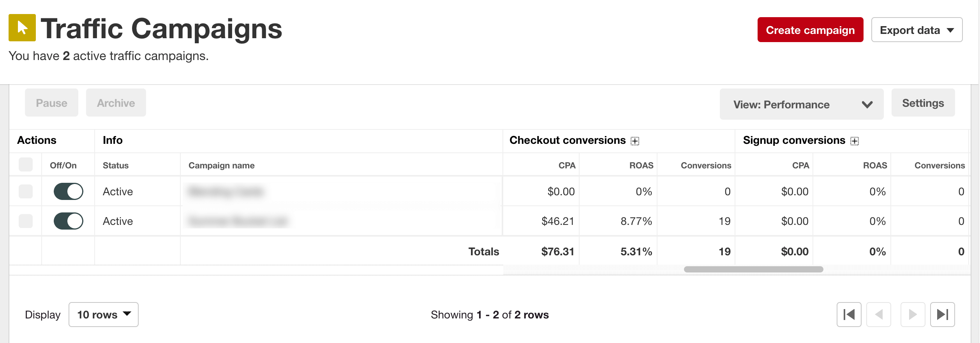Toggle off the first active campaign switch
Image resolution: width=980 pixels, height=343 pixels.
[69, 191]
